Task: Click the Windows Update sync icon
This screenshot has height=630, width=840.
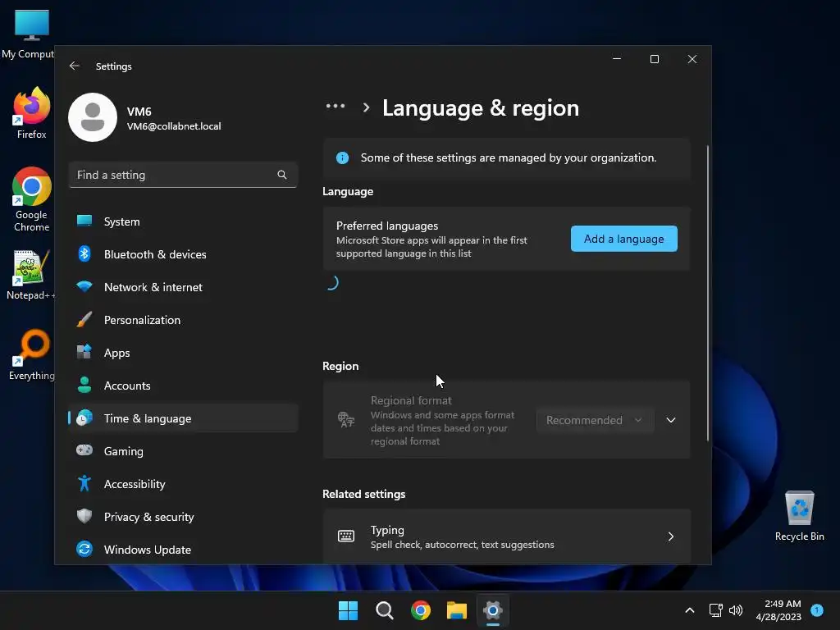Action: pos(84,549)
